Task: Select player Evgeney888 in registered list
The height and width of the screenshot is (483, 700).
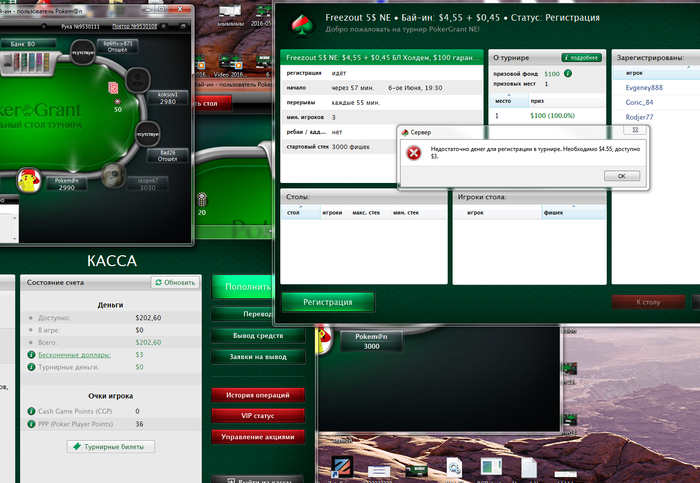Action: (644, 88)
